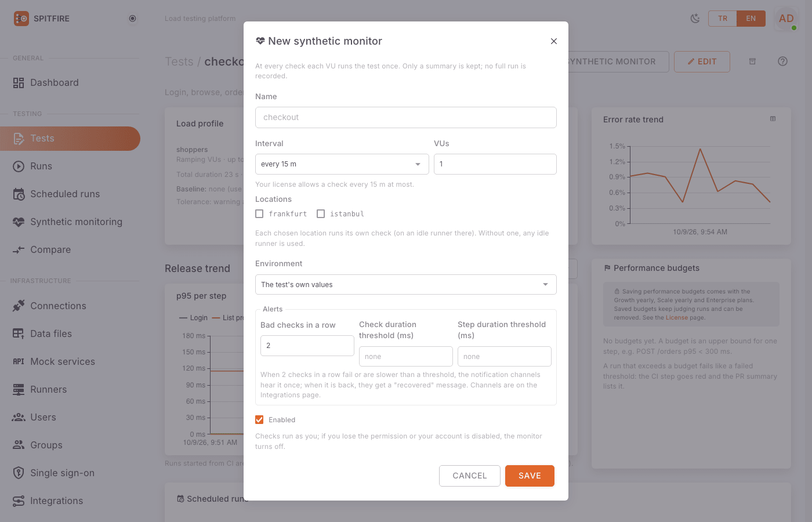Click the EDIT button
This screenshot has height=522, width=812.
point(702,61)
